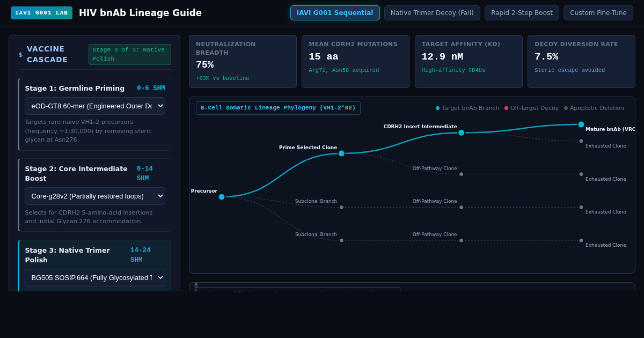Image resolution: width=644 pixels, height=338 pixels.
Task: Select the Native Trimer Decoy (Fail) preset
Action: [432, 13]
